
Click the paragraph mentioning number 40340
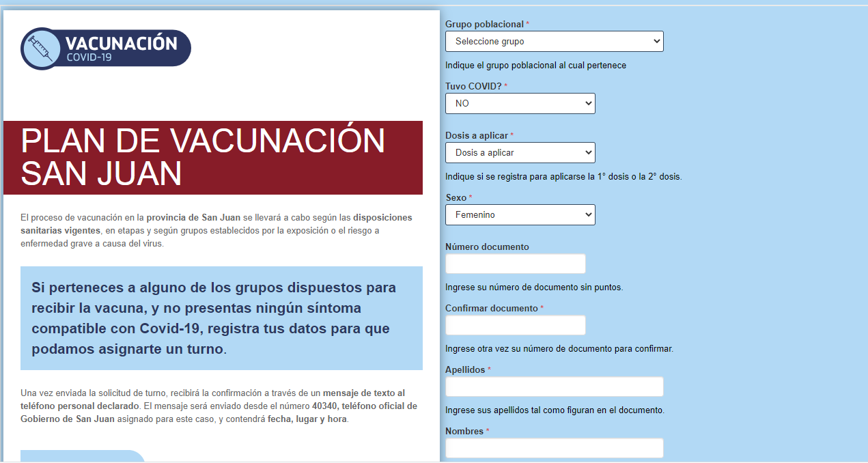(x=219, y=406)
